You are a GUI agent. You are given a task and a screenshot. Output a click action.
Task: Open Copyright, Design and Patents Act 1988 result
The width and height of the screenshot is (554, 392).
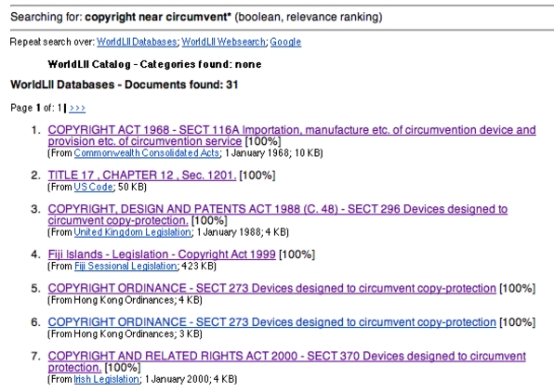[278, 215]
